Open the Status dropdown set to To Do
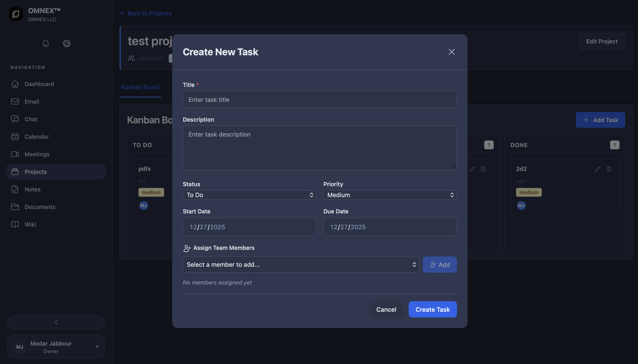Screen dimensions: 638x364 249,195
